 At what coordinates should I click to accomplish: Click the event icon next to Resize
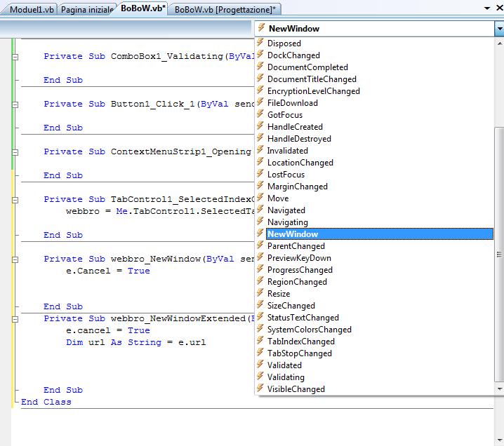[x=260, y=293]
